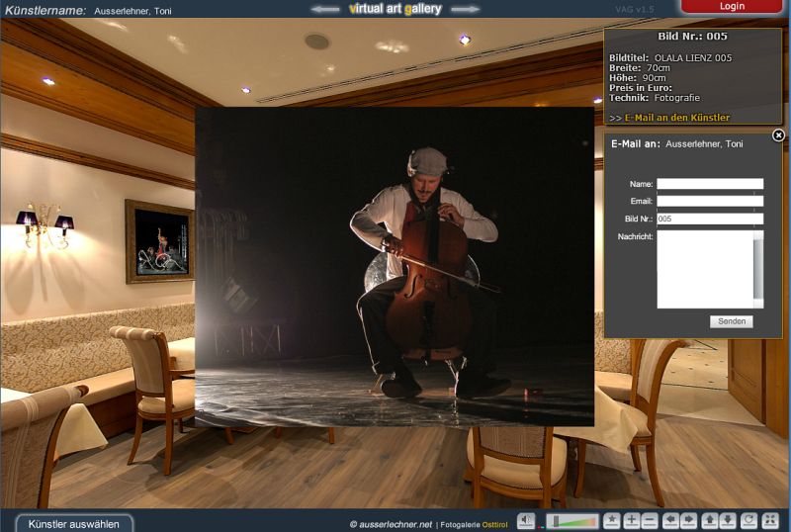Reset view with the rotate icon

tap(748, 521)
